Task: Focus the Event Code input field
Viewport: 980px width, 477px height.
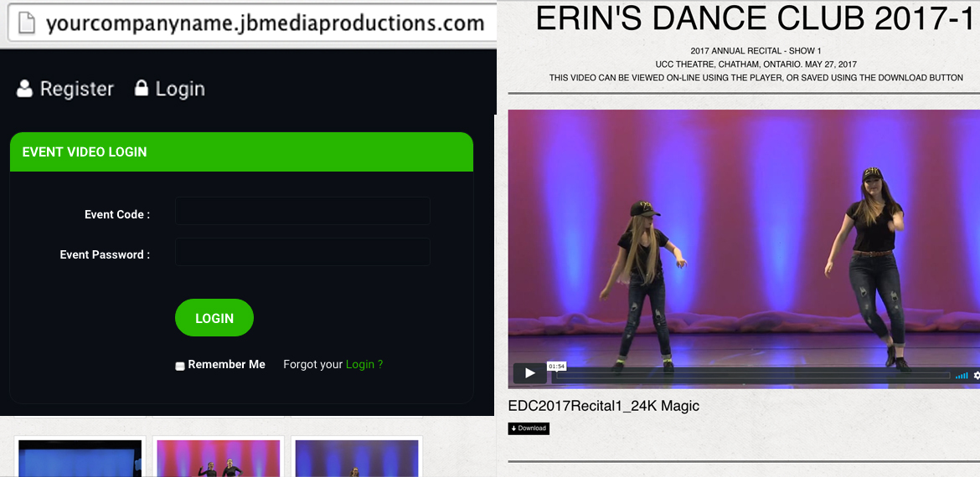Action: click(302, 211)
